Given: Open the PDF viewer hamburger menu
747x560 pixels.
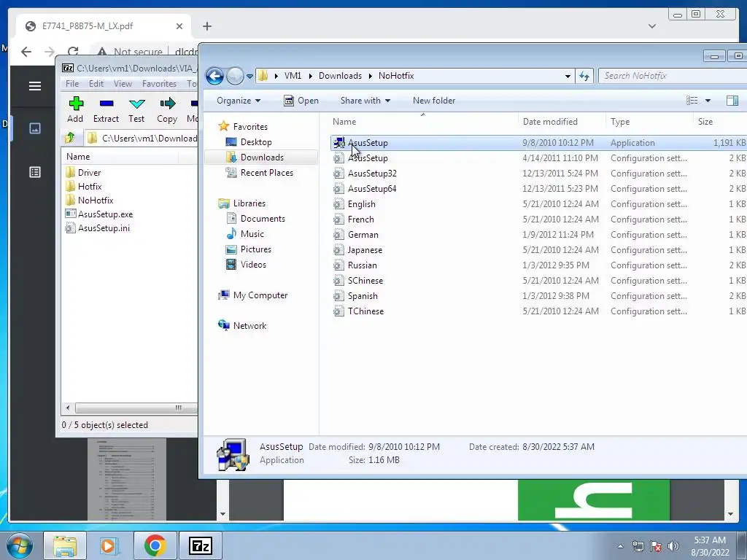Looking at the screenshot, I should coord(35,86).
